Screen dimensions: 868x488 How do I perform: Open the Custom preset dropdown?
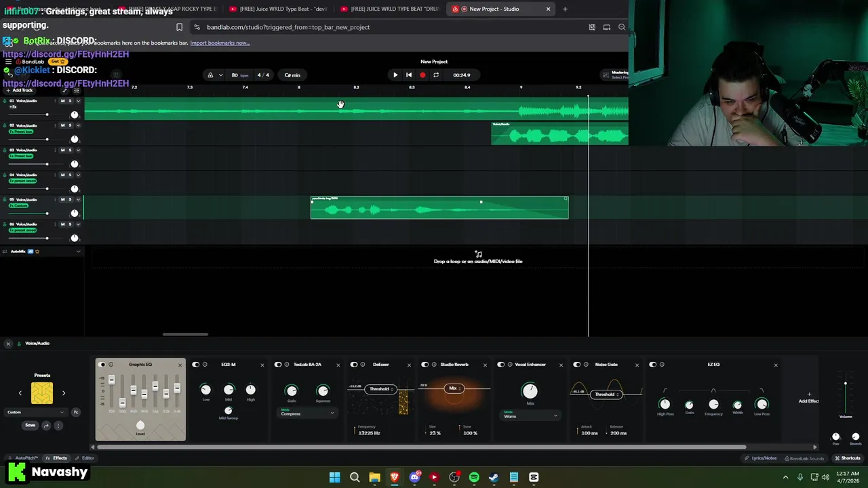point(36,412)
